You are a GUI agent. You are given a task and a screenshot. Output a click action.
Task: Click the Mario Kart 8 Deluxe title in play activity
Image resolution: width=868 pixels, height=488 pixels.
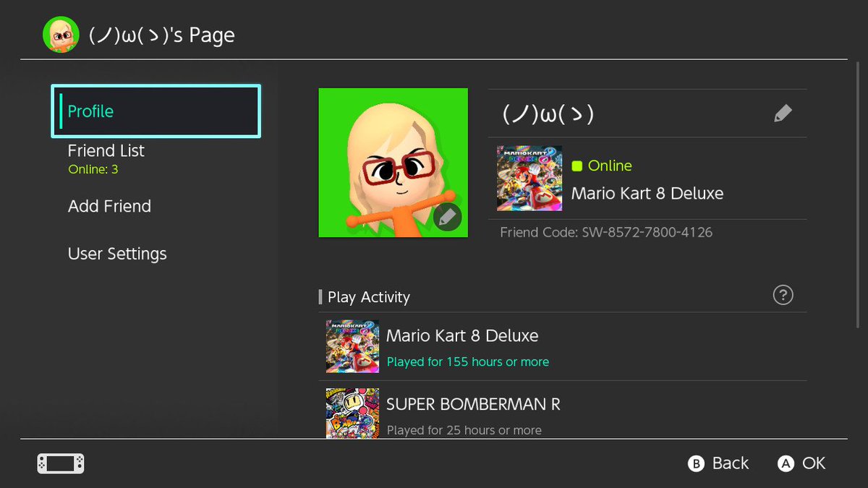tap(462, 335)
